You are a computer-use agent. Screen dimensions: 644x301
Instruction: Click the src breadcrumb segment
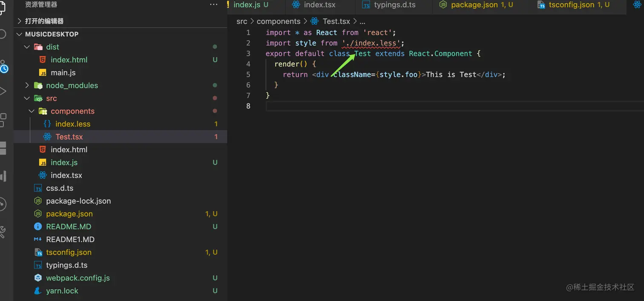point(241,21)
